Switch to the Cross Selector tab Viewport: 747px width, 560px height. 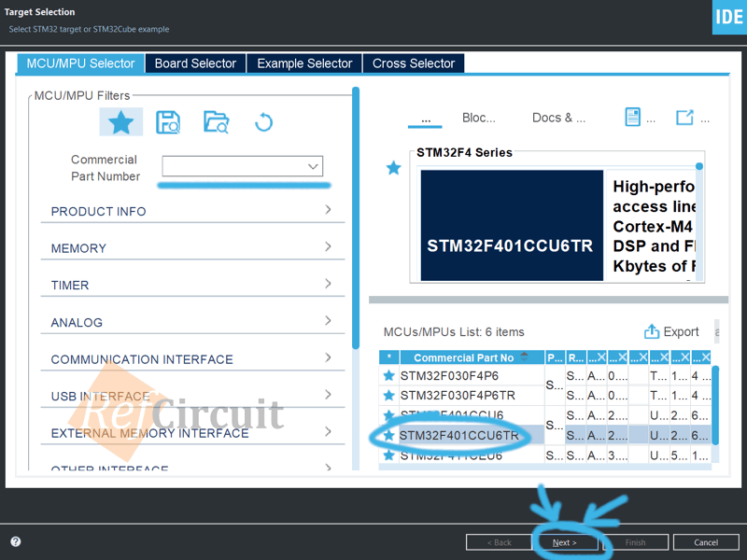pos(414,63)
